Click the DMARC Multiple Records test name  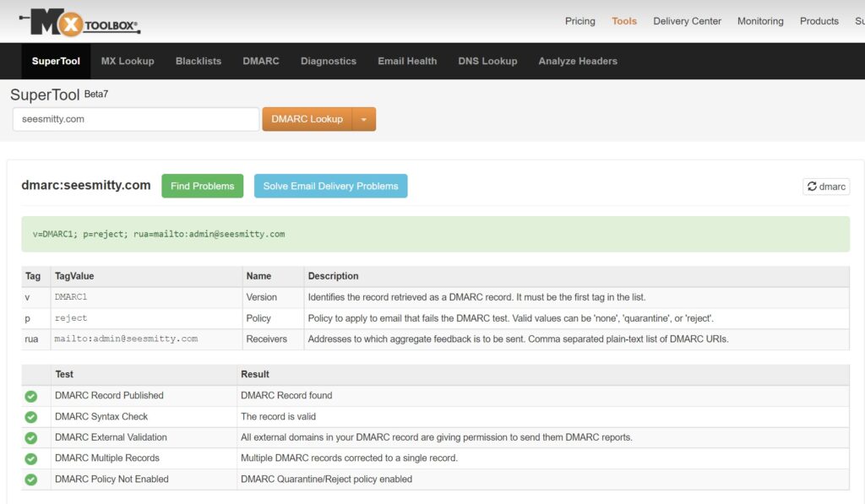click(107, 458)
